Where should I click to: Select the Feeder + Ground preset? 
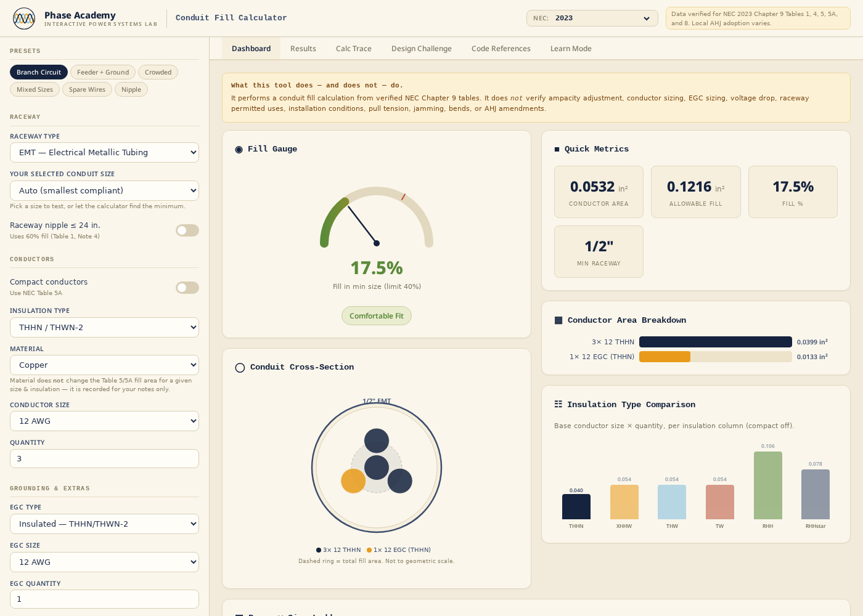103,72
